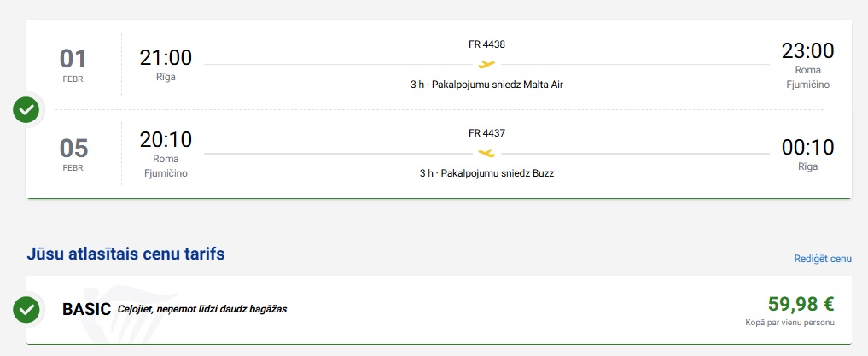Click the 00:10 arrival time in Rīga
Viewport: 868px width, 356px height.
point(807,146)
